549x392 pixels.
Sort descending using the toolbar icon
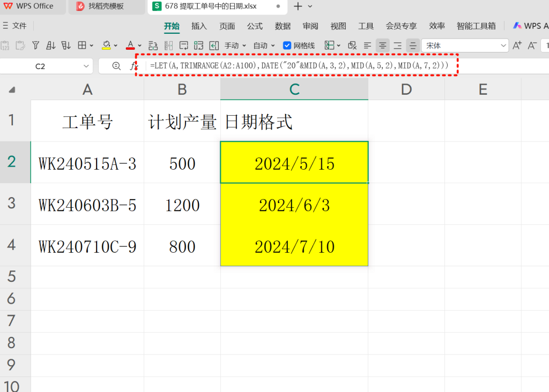coord(66,46)
